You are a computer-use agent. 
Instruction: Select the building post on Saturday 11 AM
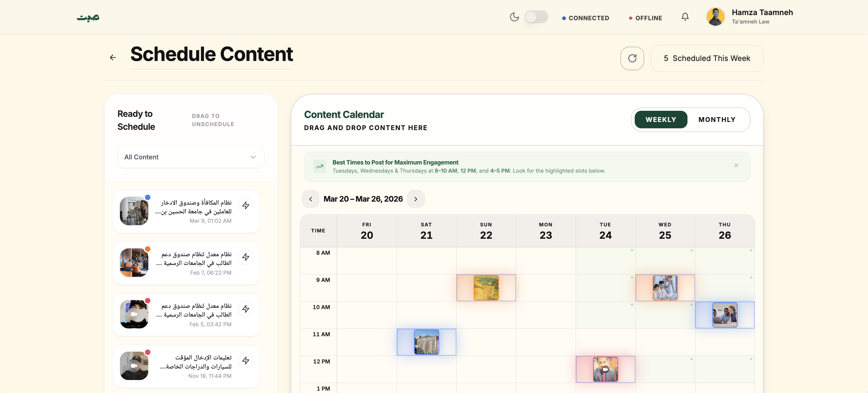426,342
